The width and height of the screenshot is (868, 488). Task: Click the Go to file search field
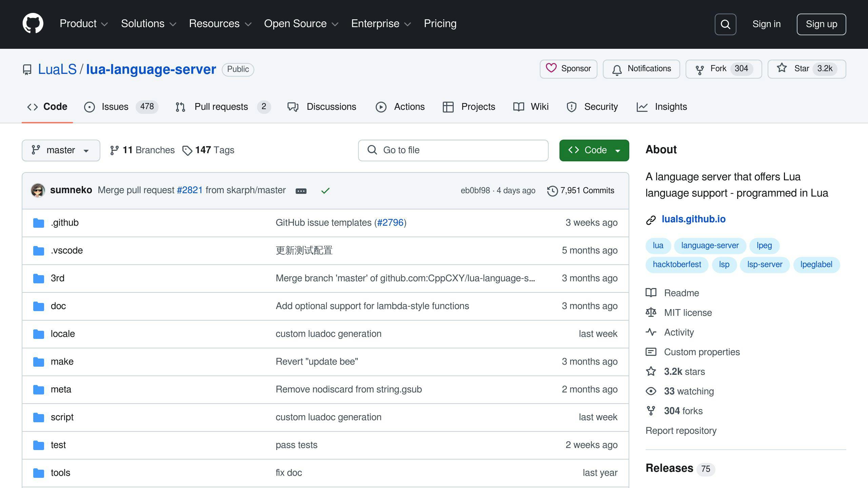pos(453,150)
